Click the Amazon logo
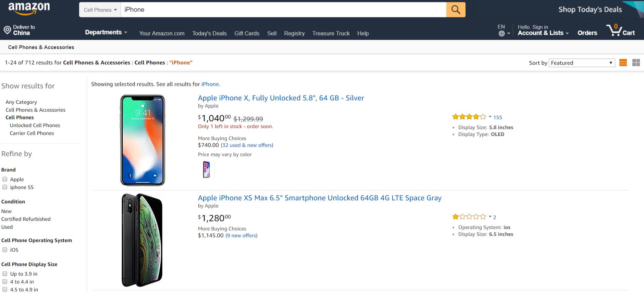 (x=29, y=8)
